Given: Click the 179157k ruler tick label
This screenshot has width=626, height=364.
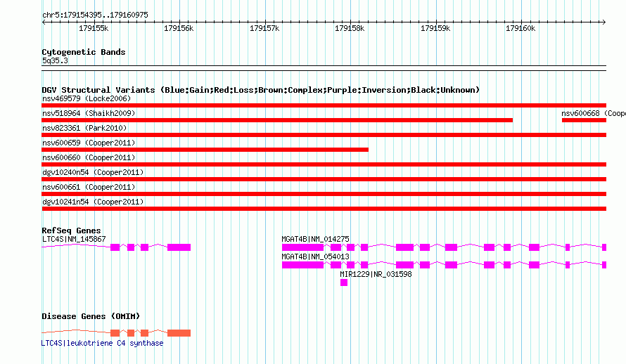Looking at the screenshot, I should pos(264,28).
